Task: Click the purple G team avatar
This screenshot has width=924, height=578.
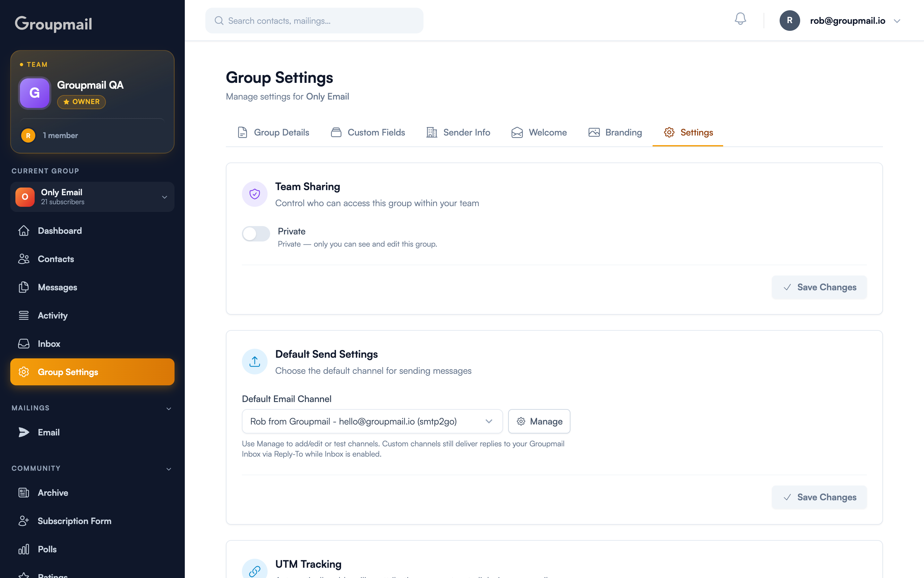Action: pos(35,93)
